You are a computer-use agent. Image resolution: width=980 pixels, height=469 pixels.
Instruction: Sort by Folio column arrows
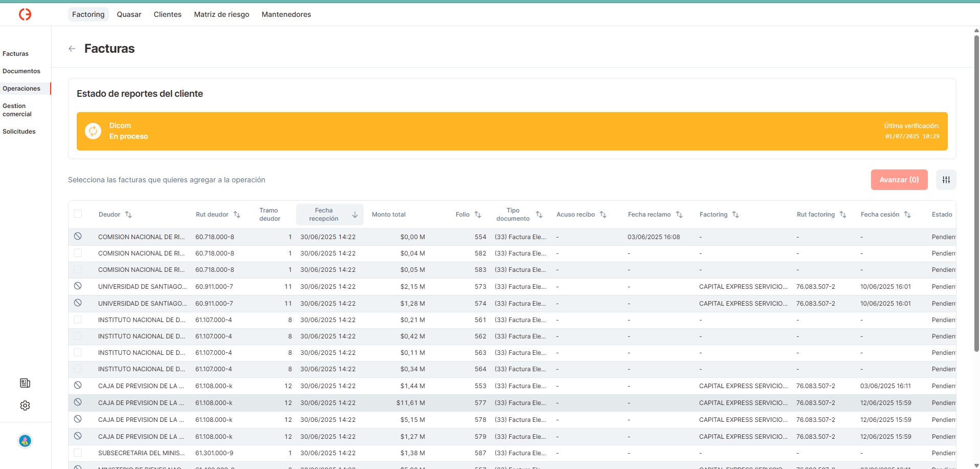(478, 215)
